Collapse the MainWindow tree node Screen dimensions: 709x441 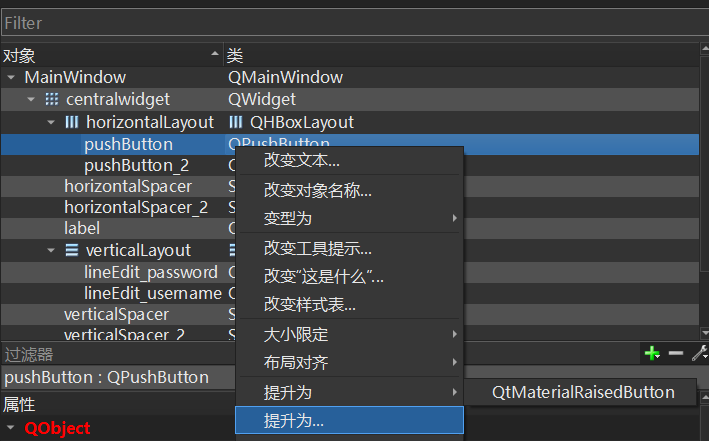[11, 78]
